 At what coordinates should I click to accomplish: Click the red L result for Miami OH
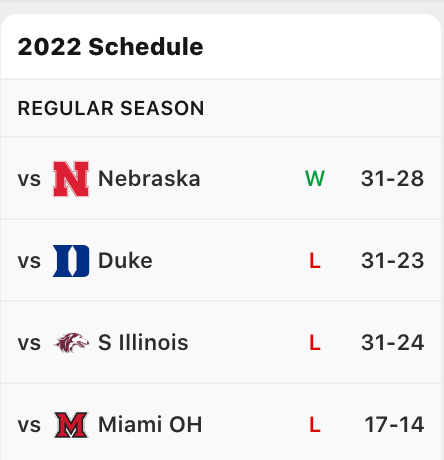pyautogui.click(x=315, y=425)
